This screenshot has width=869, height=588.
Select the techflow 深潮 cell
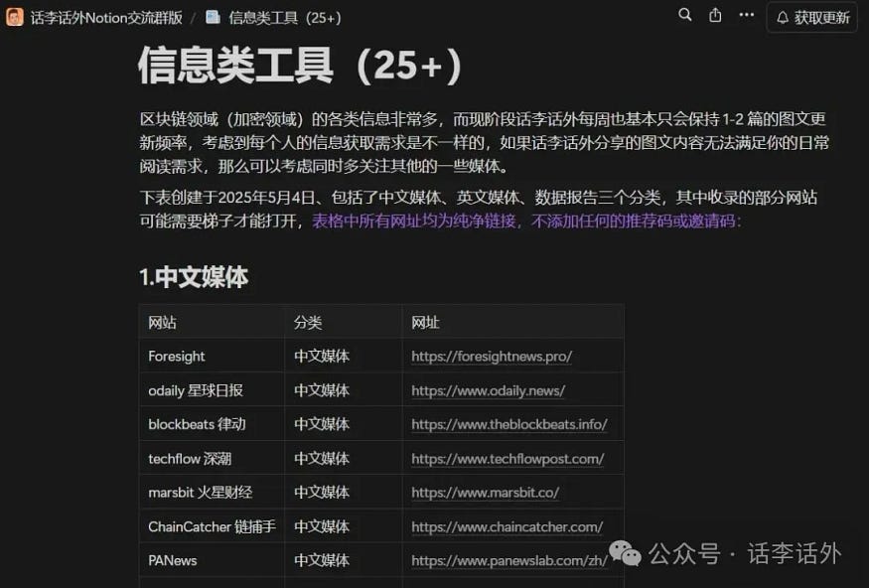tap(212, 458)
